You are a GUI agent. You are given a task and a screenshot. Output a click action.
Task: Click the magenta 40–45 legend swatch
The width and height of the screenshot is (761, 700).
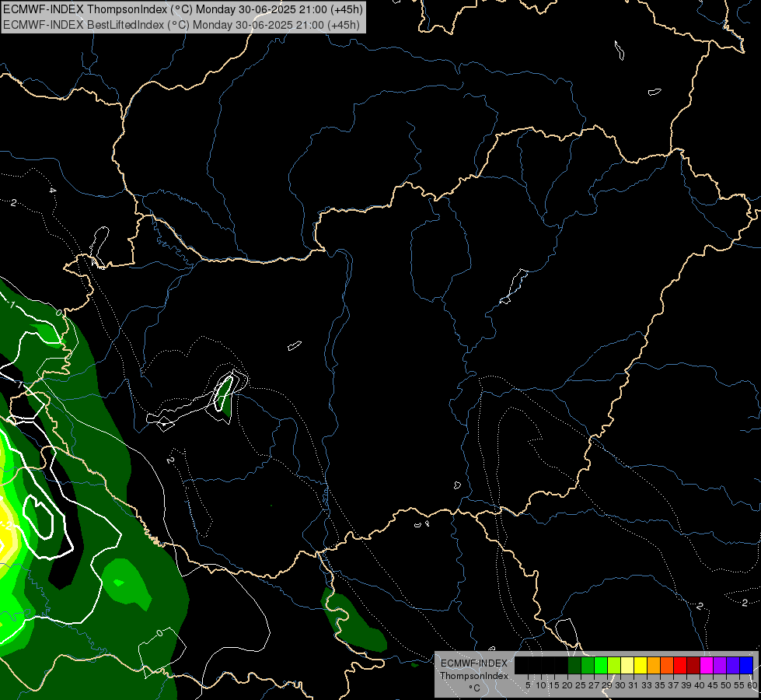click(x=707, y=665)
